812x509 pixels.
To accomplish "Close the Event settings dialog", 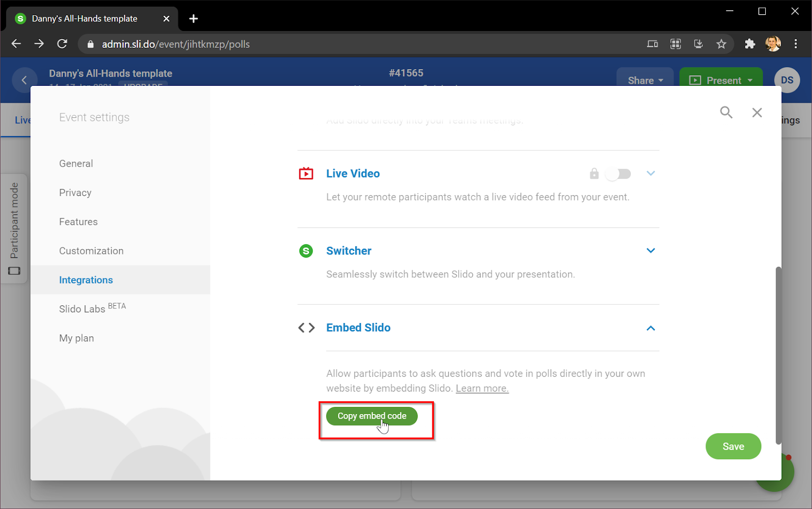I will click(757, 112).
